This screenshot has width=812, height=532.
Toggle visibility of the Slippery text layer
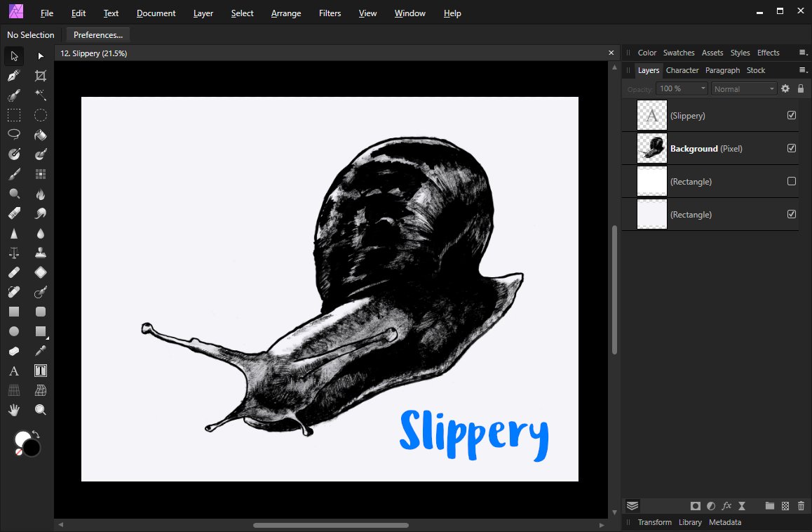click(791, 115)
